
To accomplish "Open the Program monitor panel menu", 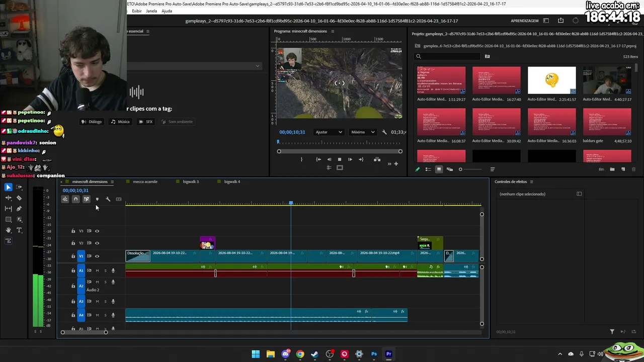I will pyautogui.click(x=333, y=31).
